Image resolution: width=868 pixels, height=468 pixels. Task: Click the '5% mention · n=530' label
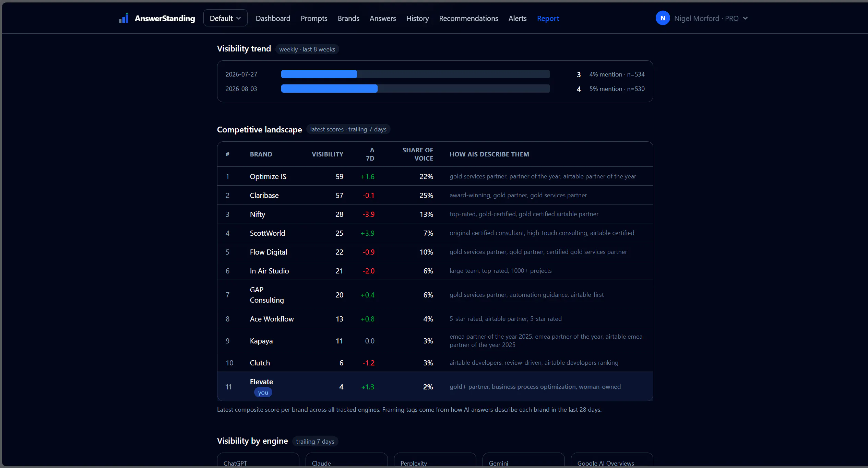[x=617, y=89]
